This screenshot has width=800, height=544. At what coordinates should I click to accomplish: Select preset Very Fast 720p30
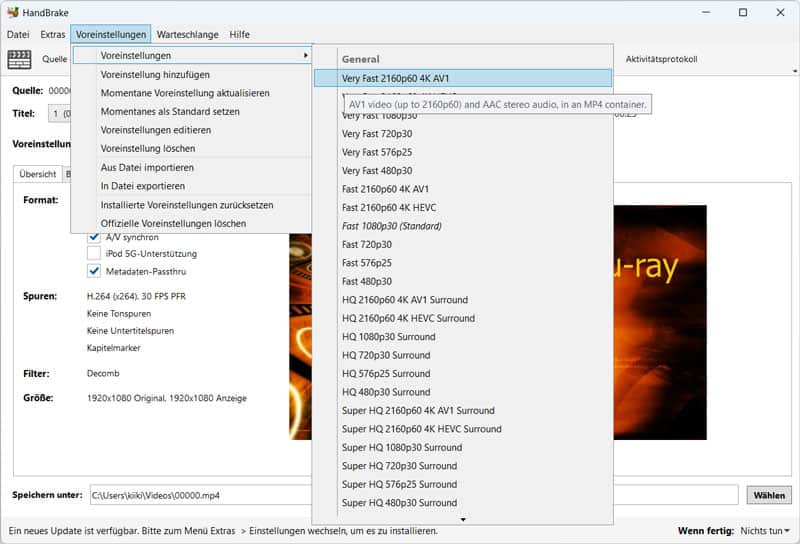click(463, 134)
